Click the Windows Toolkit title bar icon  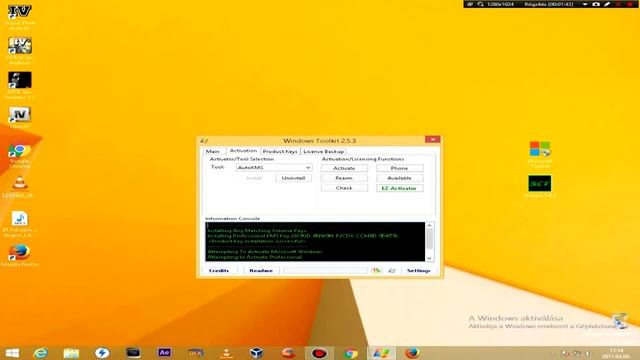(204, 141)
